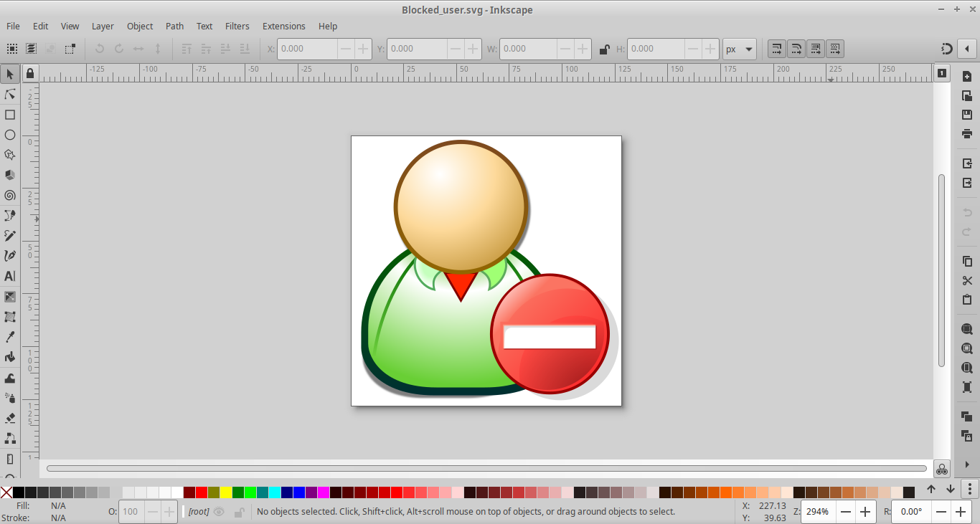Select all in all layers icon
The width and height of the screenshot is (980, 524).
(x=31, y=49)
